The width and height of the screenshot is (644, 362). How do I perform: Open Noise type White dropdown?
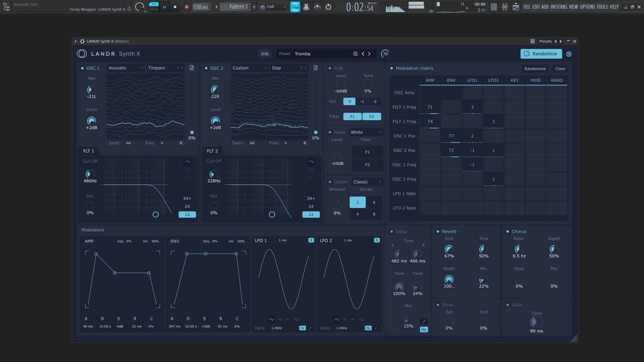(x=366, y=132)
